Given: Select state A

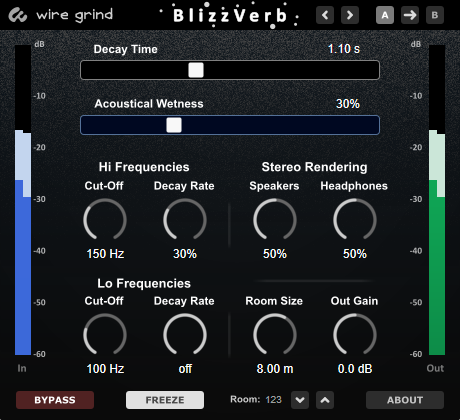Looking at the screenshot, I should 385,15.
